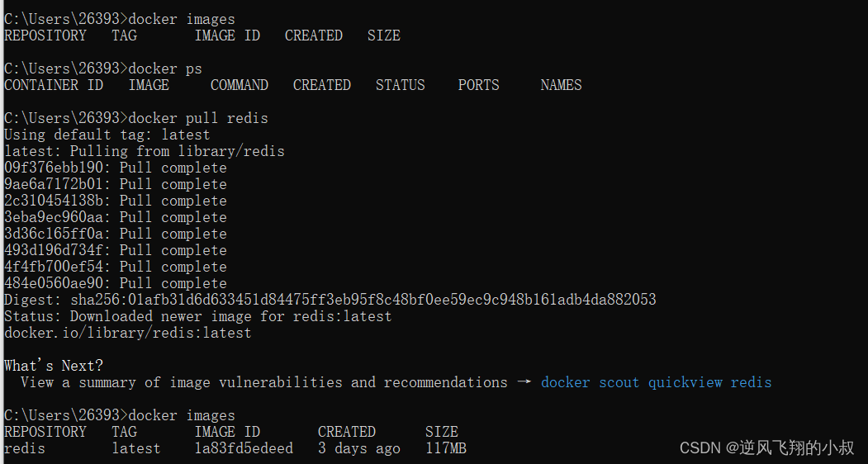This screenshot has height=464, width=868.
Task: Click the 'latest' tag in the redis row
Action: pyautogui.click(x=136, y=448)
